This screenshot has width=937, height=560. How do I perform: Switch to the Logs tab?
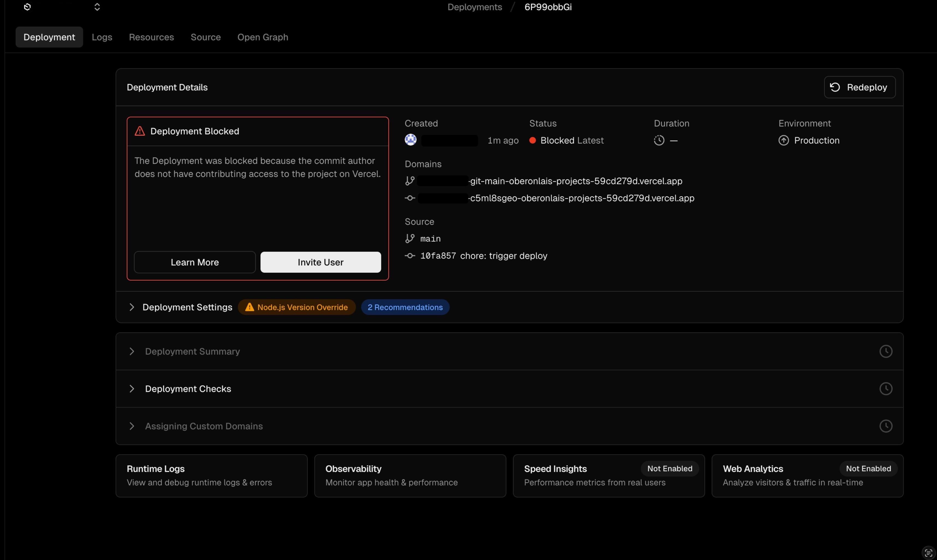pyautogui.click(x=102, y=37)
